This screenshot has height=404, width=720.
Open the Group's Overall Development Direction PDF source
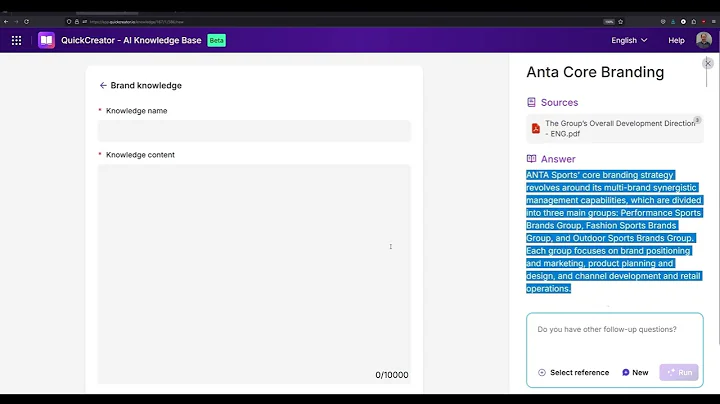tap(615, 129)
